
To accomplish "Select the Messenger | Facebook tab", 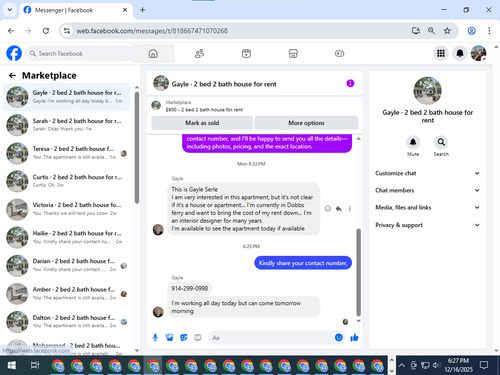I will [76, 10].
